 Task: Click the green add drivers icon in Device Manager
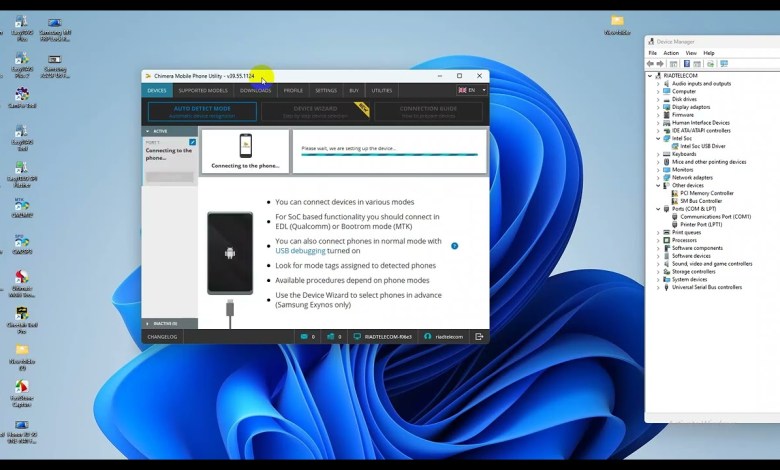pos(710,64)
